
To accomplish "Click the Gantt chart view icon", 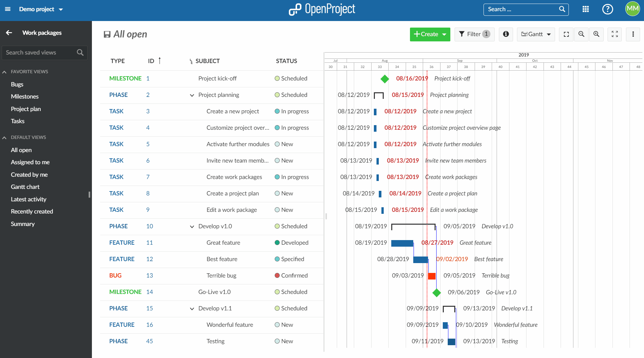I will 535,34.
